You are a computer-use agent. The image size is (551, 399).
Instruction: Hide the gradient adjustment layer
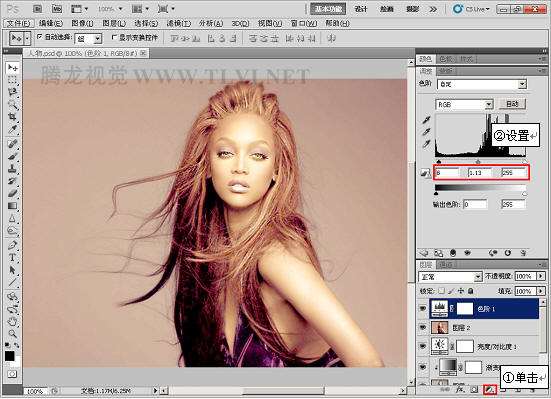pyautogui.click(x=423, y=367)
